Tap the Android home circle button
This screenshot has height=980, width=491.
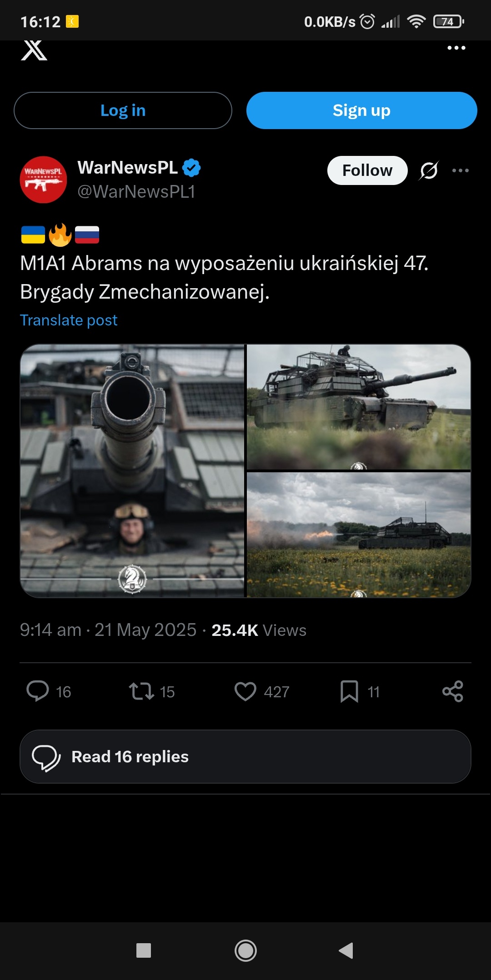pos(245,950)
